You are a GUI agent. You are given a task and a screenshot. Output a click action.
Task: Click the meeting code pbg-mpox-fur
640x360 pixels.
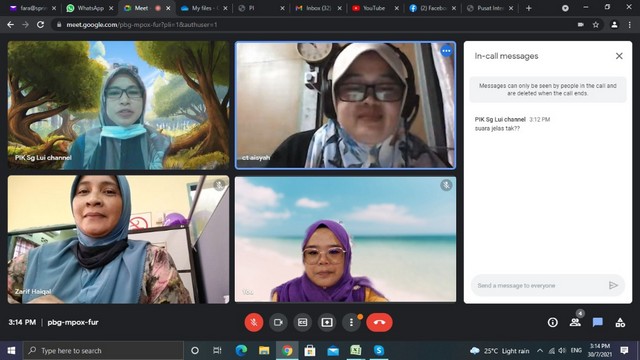coord(73,322)
